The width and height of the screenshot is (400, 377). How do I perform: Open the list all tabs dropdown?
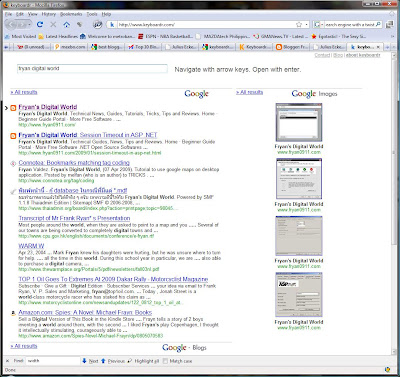pyautogui.click(x=394, y=47)
